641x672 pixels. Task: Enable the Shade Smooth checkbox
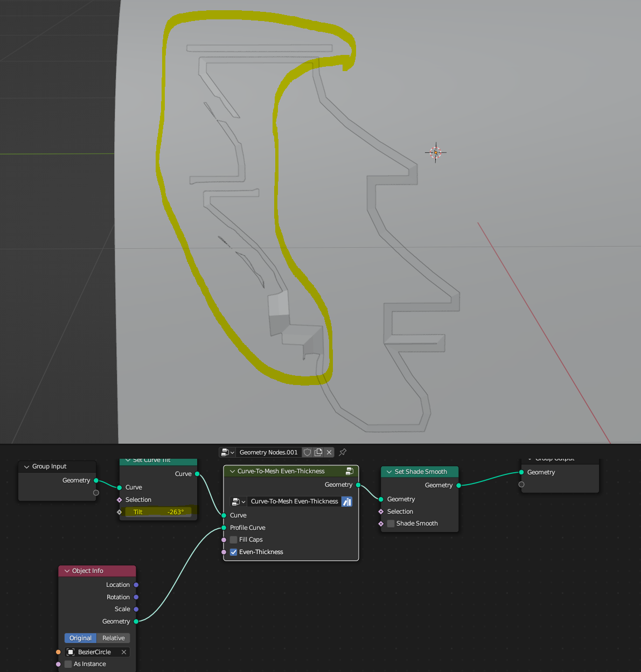[391, 523]
